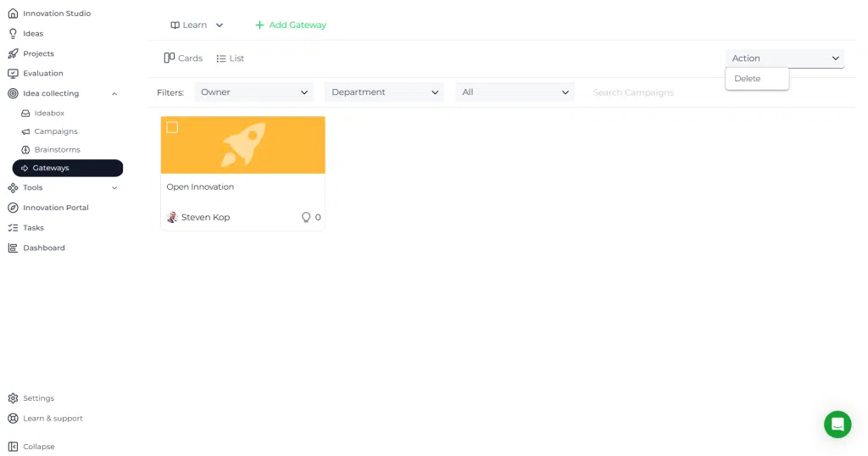Image resolution: width=868 pixels, height=456 pixels.
Task: Click the plus icon beside Add Gateway
Action: (x=259, y=25)
